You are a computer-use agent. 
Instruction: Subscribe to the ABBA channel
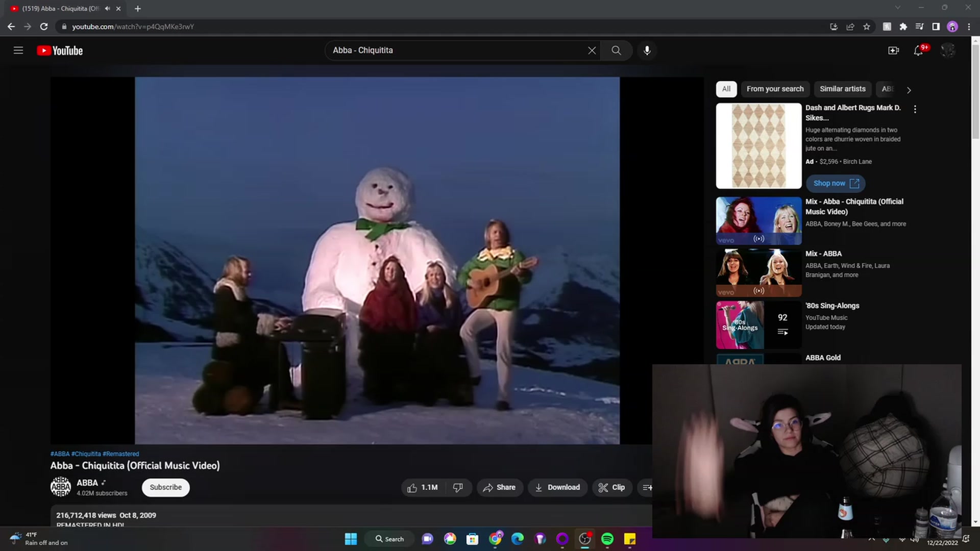165,487
